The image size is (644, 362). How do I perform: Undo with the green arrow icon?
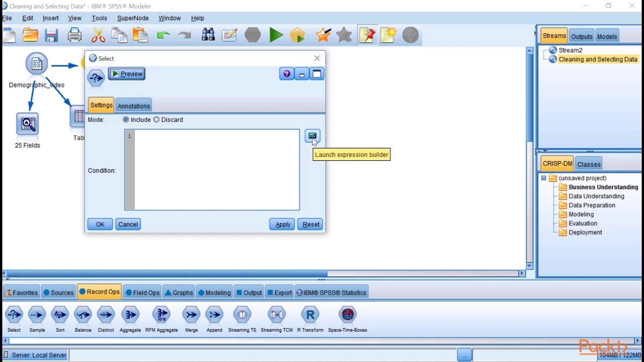tap(163, 35)
